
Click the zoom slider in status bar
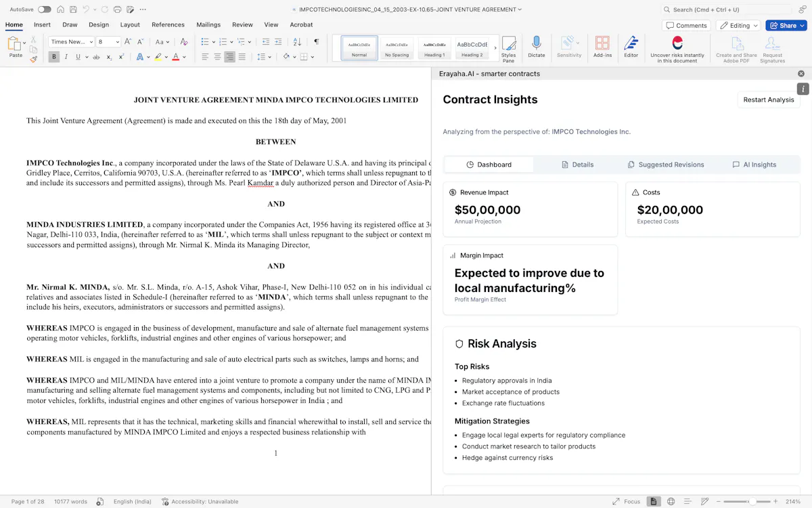click(747, 501)
